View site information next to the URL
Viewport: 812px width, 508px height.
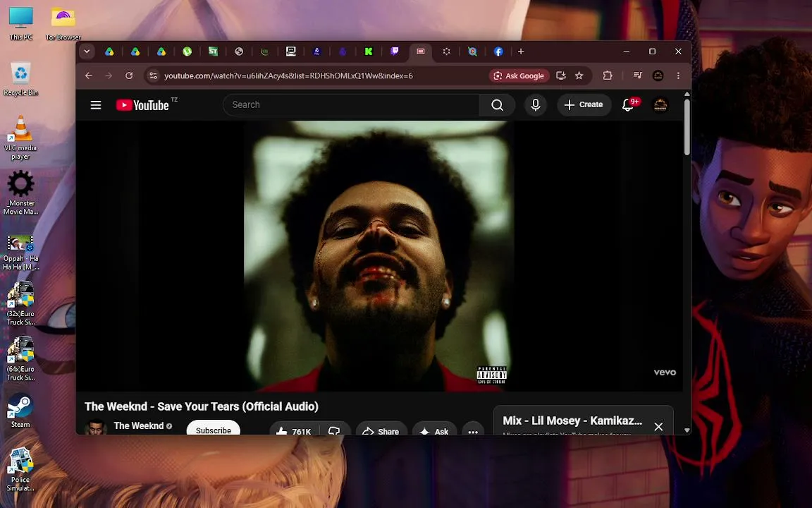153,75
